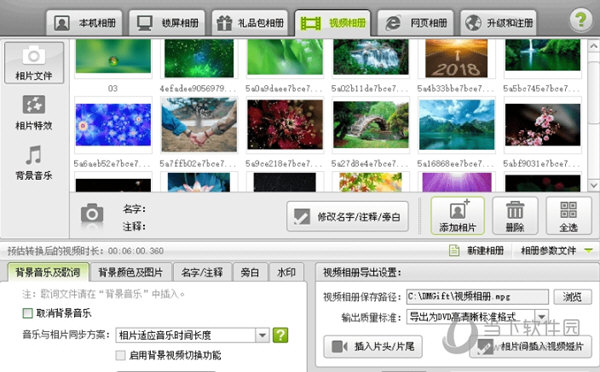The height and width of the screenshot is (372, 600).
Task: Click the camera icon beside 名字 label
Action: 92,214
